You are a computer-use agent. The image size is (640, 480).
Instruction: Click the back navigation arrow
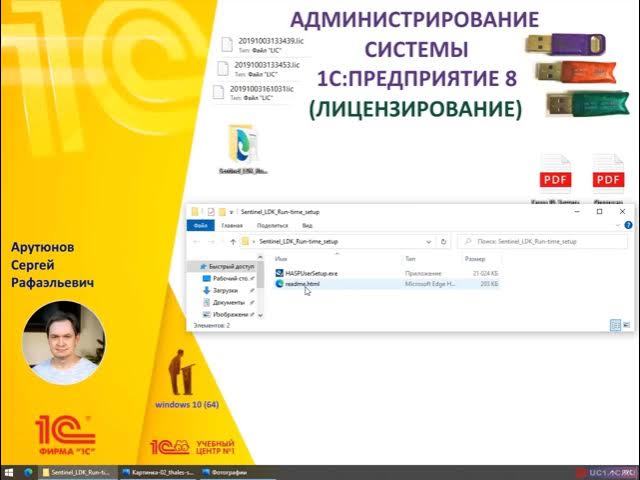pyautogui.click(x=196, y=242)
